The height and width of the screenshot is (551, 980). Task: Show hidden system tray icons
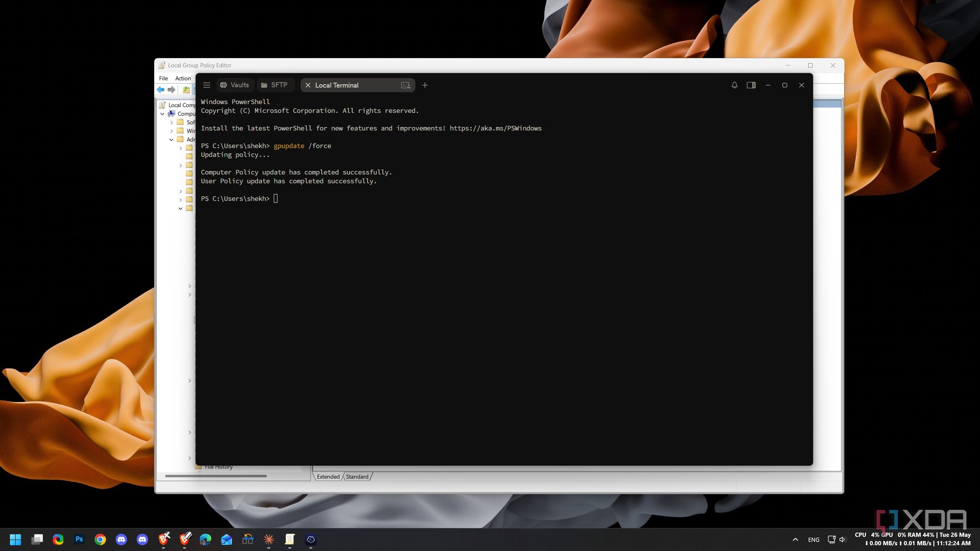coord(795,540)
